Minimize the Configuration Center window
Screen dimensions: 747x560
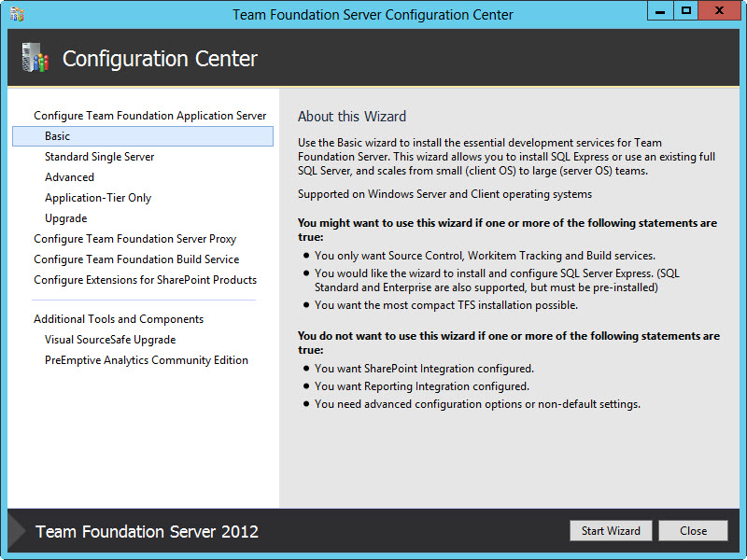click(x=659, y=11)
